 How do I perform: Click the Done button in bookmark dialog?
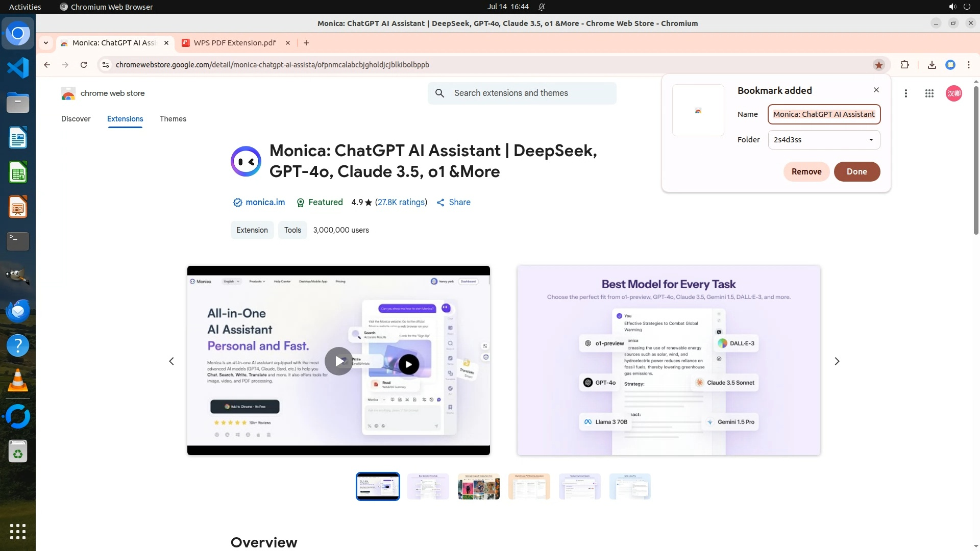click(856, 171)
